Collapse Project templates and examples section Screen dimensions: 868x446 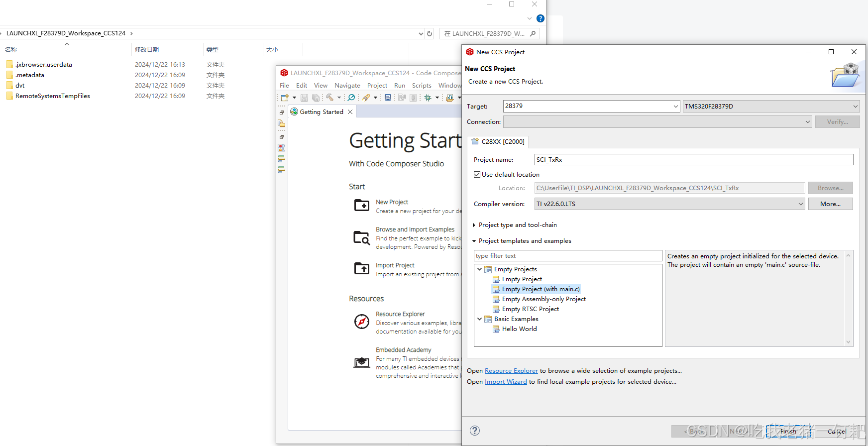click(x=474, y=241)
